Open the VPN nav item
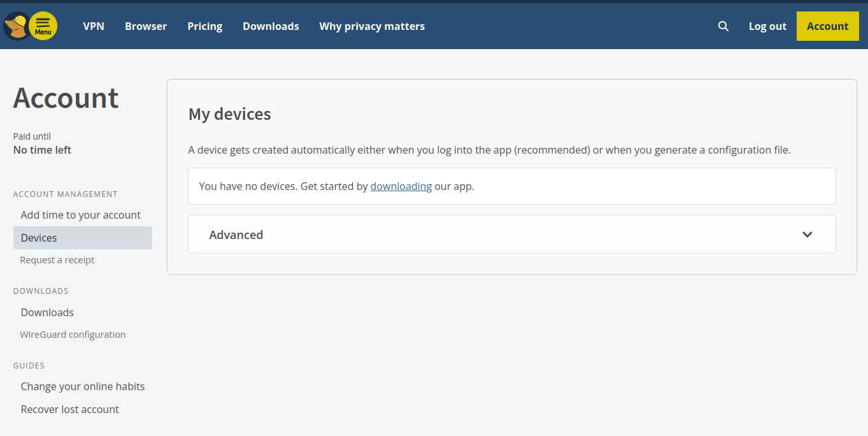This screenshot has width=868, height=436. tap(94, 26)
